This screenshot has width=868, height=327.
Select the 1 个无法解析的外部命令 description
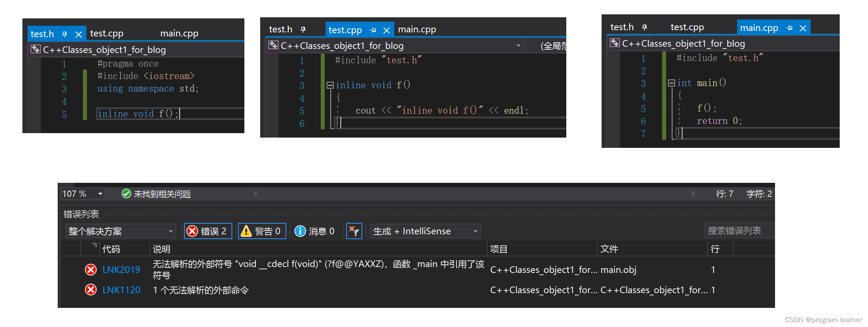coord(201,290)
